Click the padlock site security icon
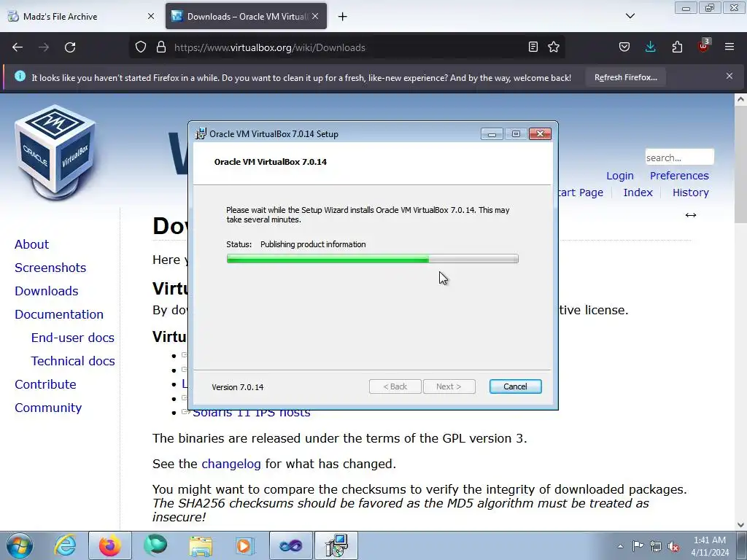The image size is (747, 560). click(161, 47)
